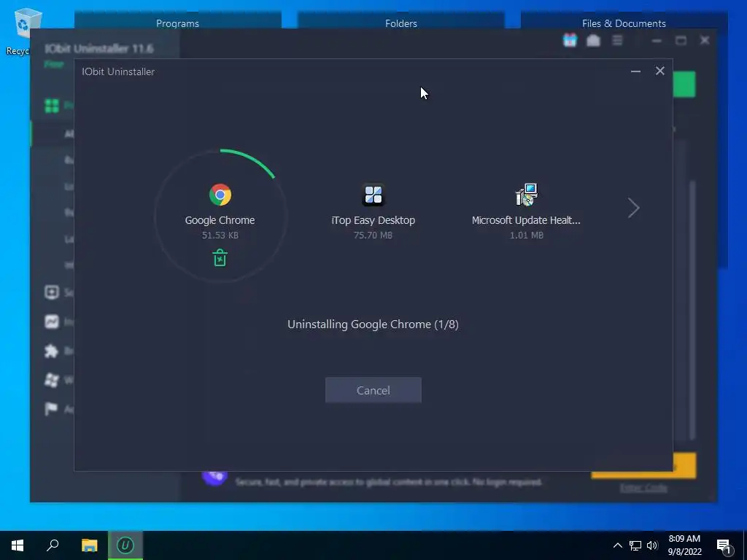The width and height of the screenshot is (747, 560).
Task: Click puzzle piece icon in sidebar
Action: (52, 351)
